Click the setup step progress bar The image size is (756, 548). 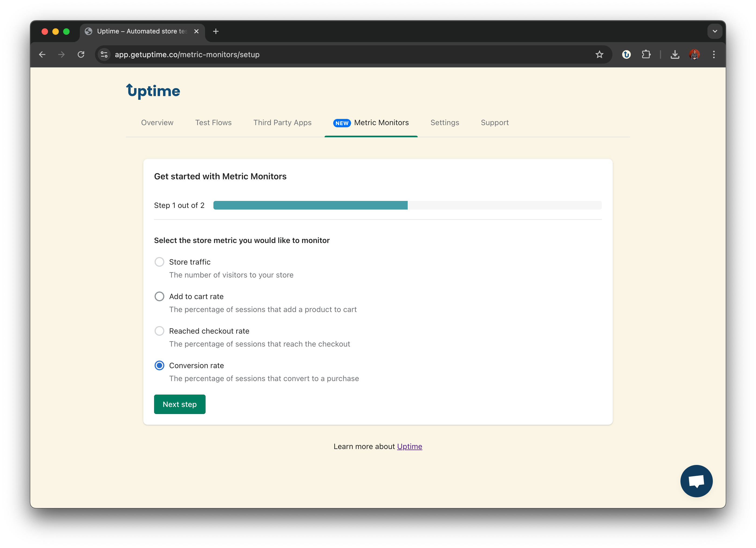click(407, 205)
